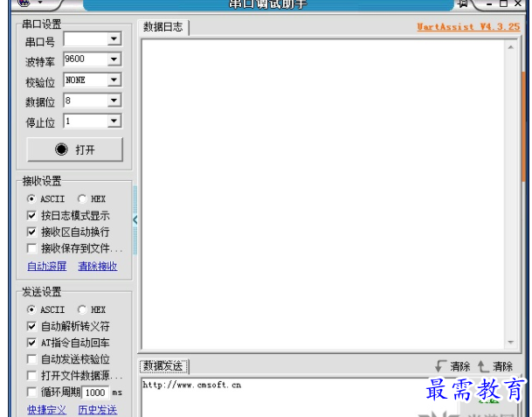This screenshot has width=532, height=417.
Task: Toggle 按日志模式显示 checkbox
Action: (31, 215)
